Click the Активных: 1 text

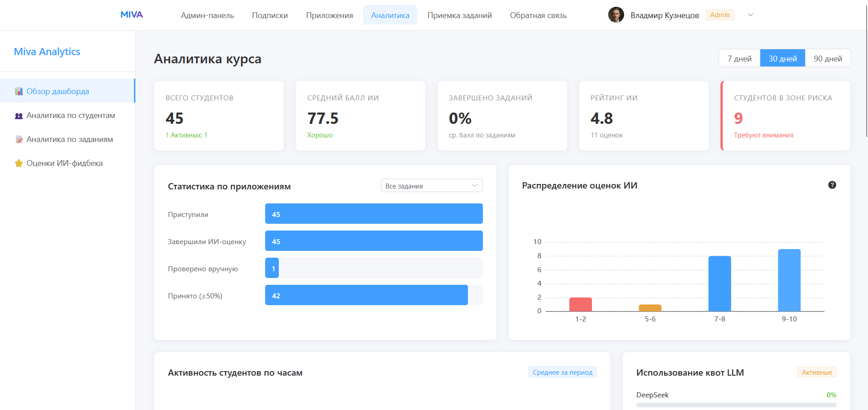point(186,135)
